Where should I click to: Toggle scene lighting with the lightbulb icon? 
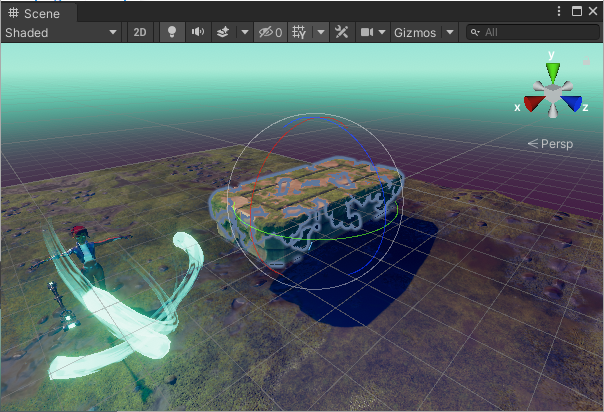coord(171,32)
